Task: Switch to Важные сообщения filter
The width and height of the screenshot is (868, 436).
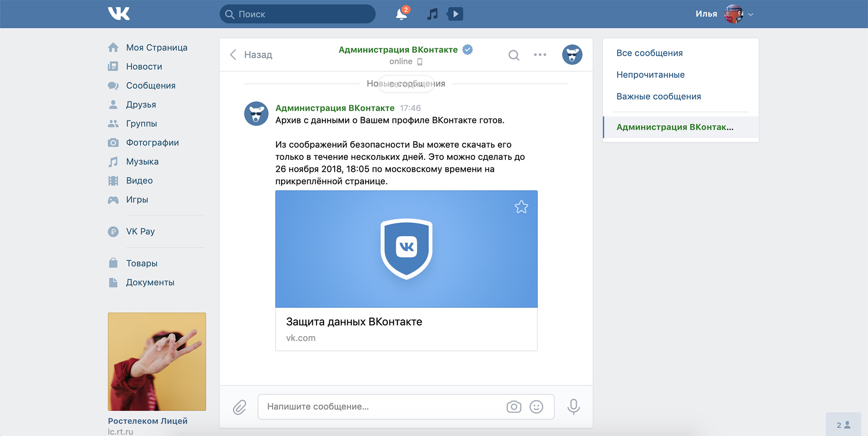Action: coord(658,96)
